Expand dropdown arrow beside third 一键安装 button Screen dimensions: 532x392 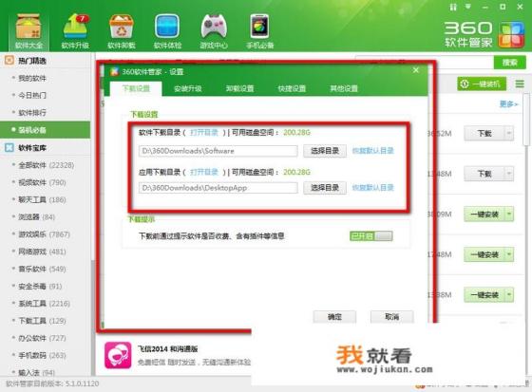click(509, 294)
